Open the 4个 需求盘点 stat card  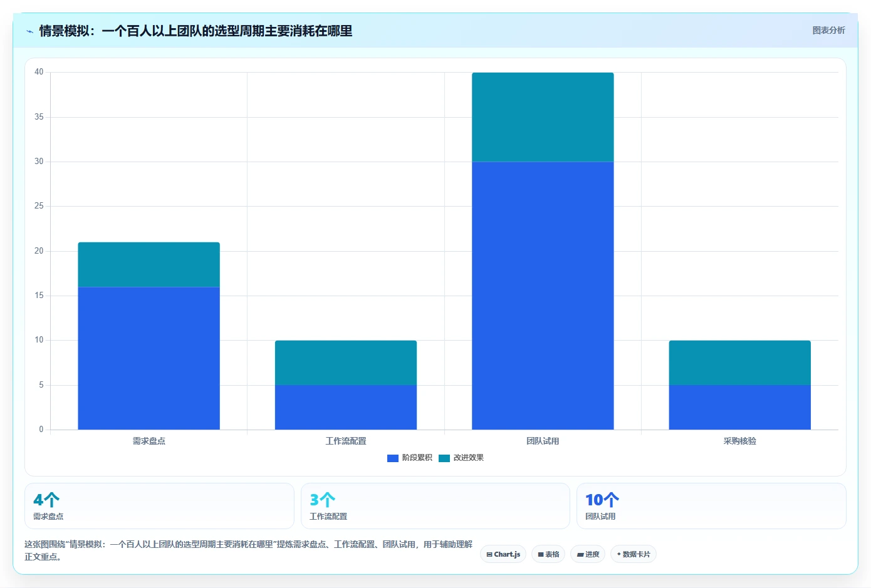tap(159, 506)
